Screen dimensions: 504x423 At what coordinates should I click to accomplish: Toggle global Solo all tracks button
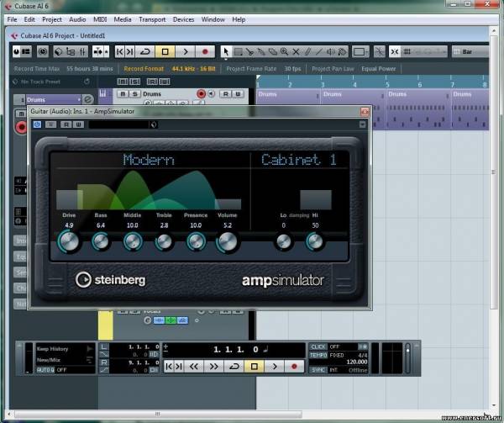click(x=134, y=82)
